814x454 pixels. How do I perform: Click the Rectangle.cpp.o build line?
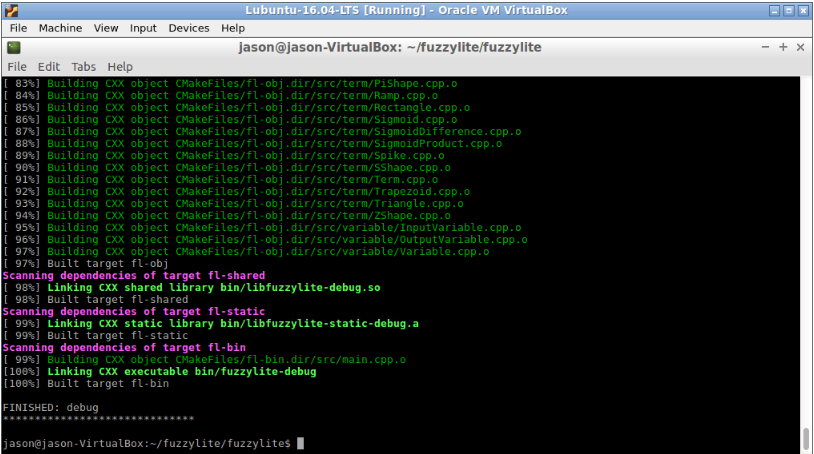pos(236,108)
